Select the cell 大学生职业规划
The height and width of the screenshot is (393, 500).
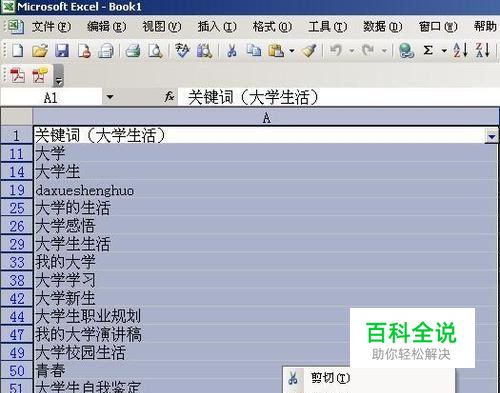point(265,316)
